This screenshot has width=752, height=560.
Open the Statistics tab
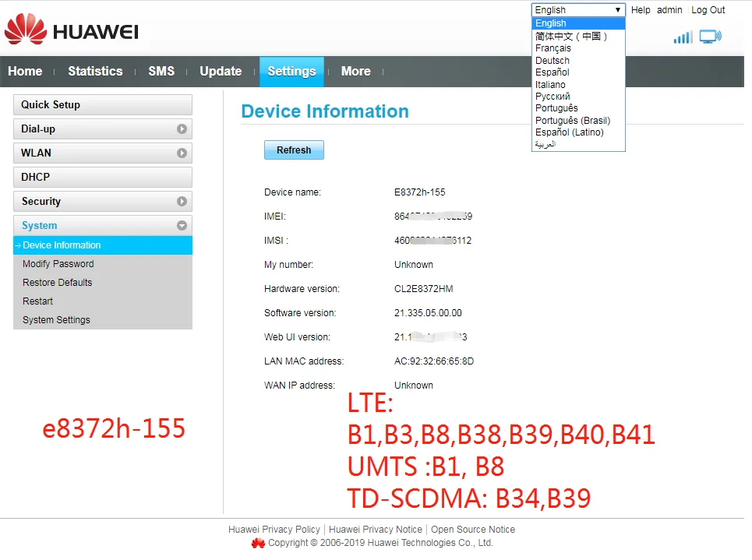95,72
